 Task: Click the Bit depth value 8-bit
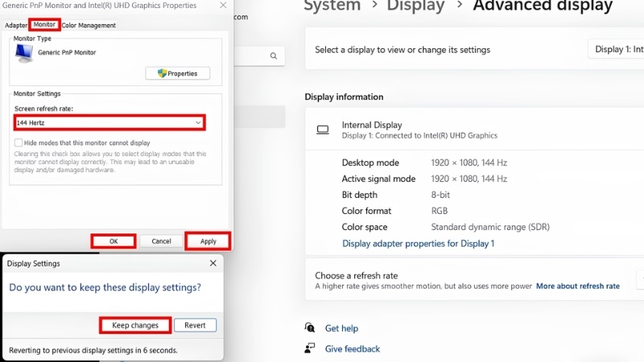tap(440, 195)
